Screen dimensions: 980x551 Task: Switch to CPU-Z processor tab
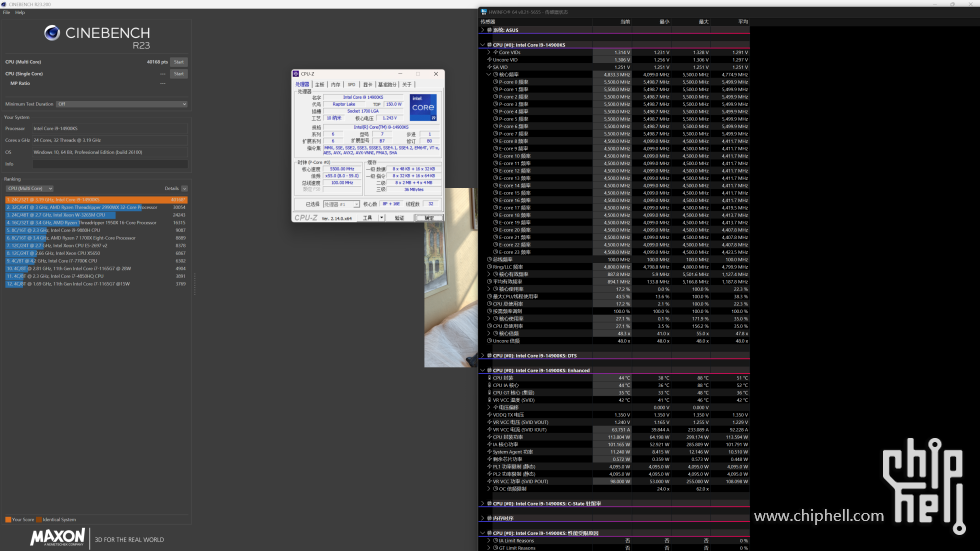click(302, 84)
